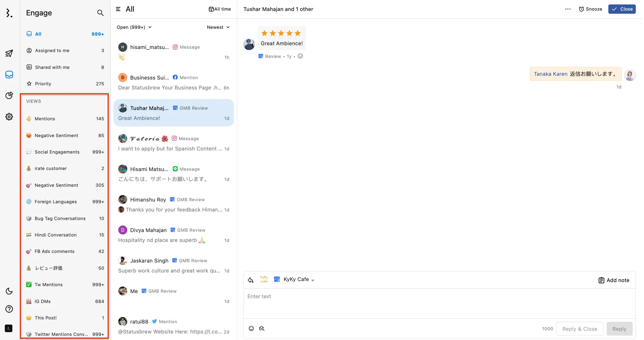The width and height of the screenshot is (644, 340).
Task: Add a reaction to Tushar's review
Action: (x=300, y=56)
